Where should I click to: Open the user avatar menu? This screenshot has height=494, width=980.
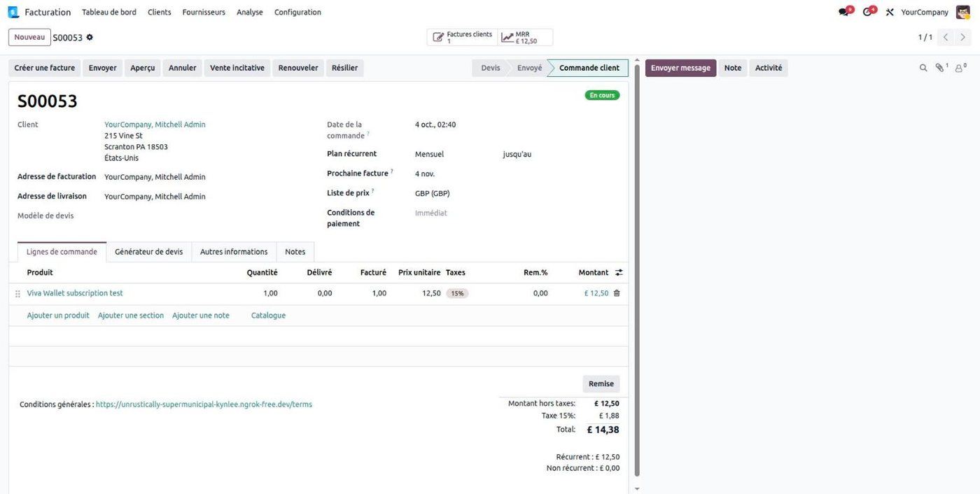coord(963,12)
